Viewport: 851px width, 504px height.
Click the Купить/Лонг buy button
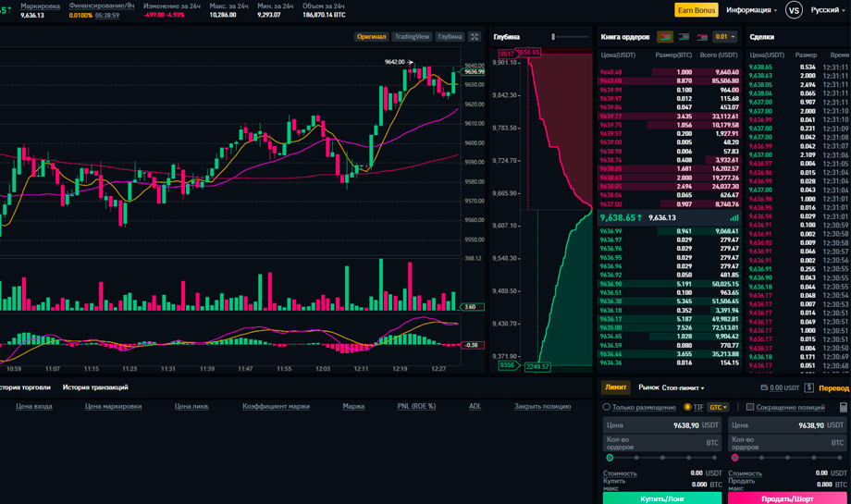click(x=661, y=498)
